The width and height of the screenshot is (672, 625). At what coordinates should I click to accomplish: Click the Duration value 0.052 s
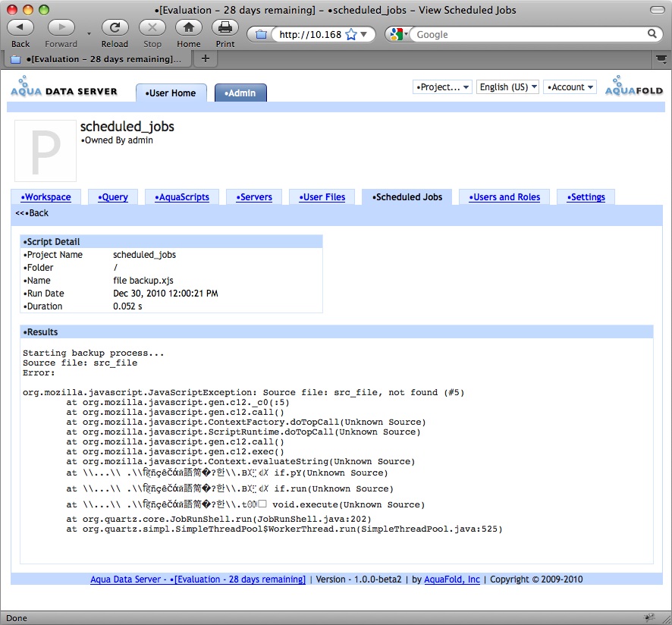tap(127, 306)
